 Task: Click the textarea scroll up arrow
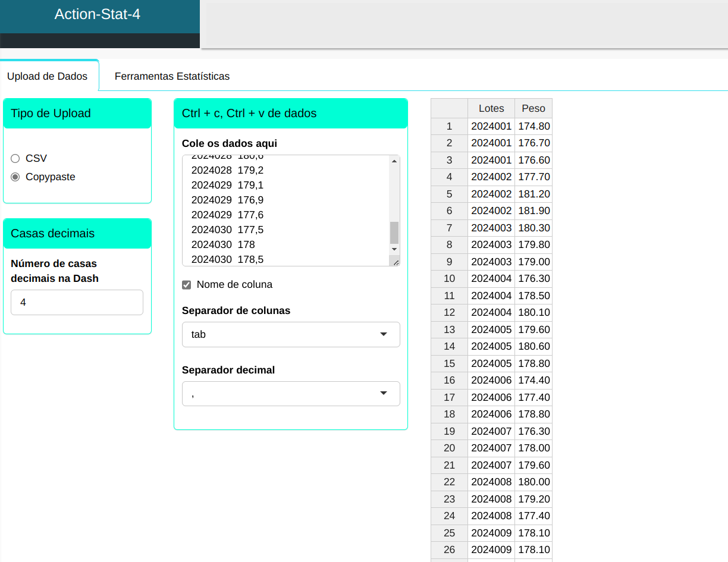394,161
